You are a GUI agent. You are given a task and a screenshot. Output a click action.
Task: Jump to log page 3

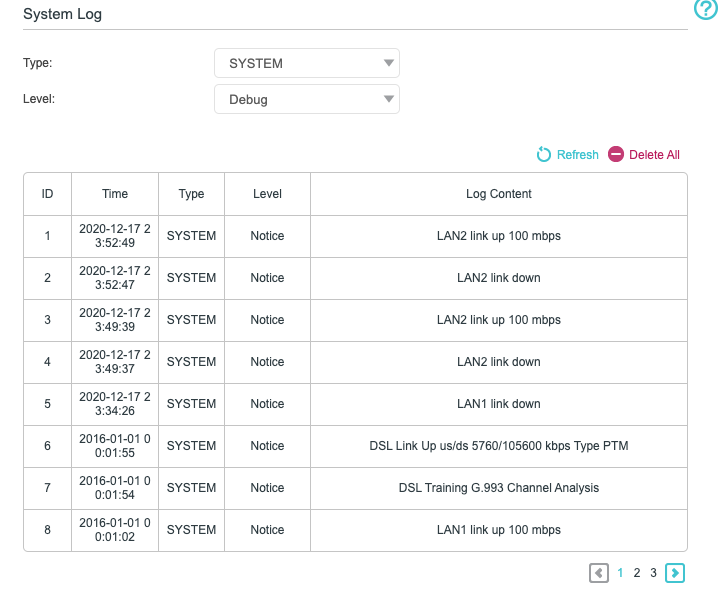pyautogui.click(x=653, y=573)
